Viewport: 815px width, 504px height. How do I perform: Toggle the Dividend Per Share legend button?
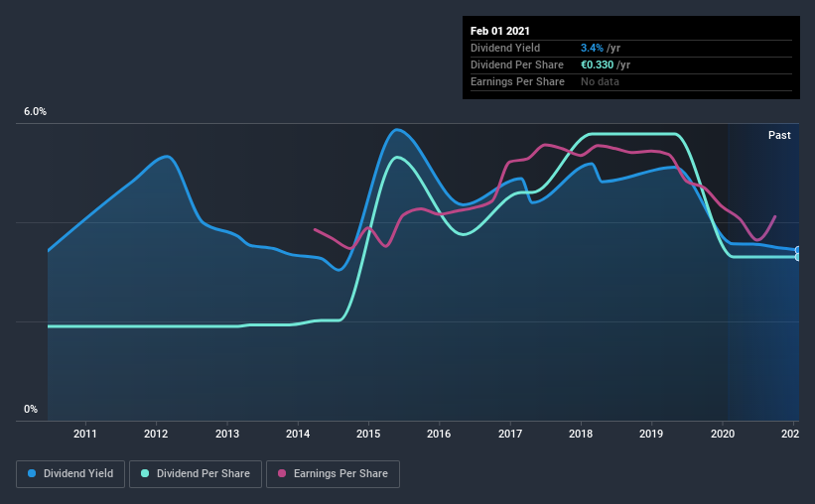(x=196, y=474)
